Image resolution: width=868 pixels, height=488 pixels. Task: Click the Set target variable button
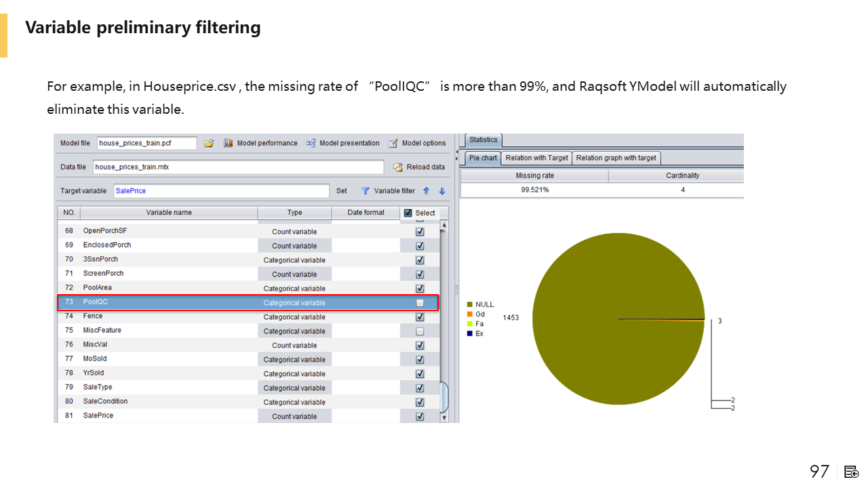342,191
